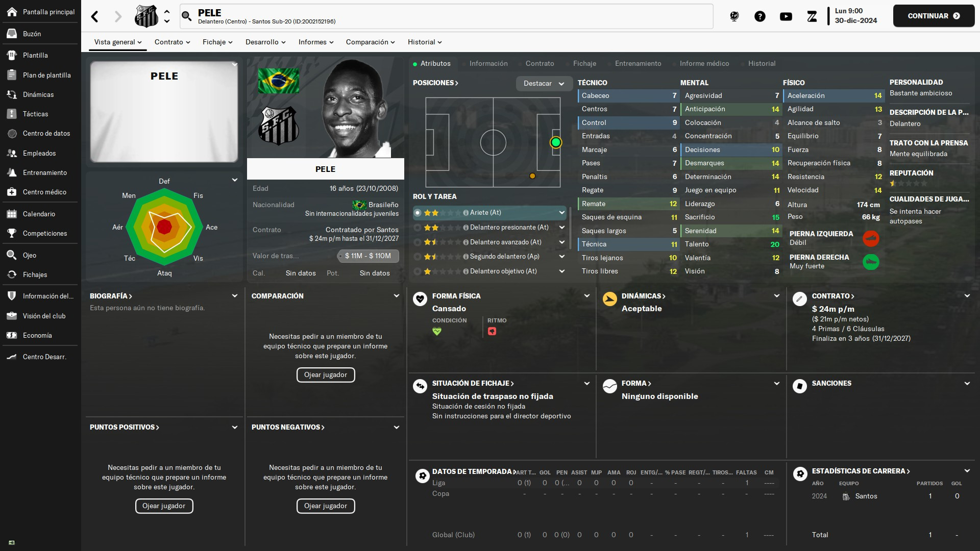Select the Ariete (At) role radio button
Viewport: 980px width, 551px height.
(418, 213)
